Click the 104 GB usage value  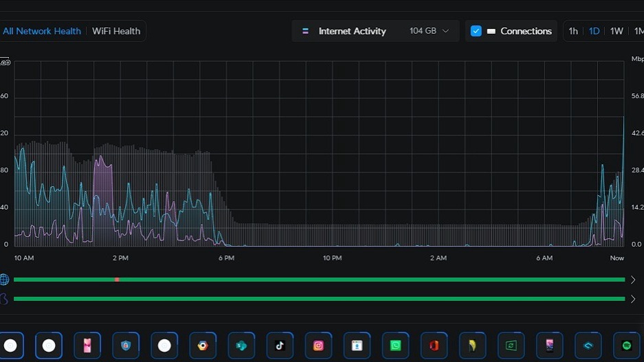[423, 31]
